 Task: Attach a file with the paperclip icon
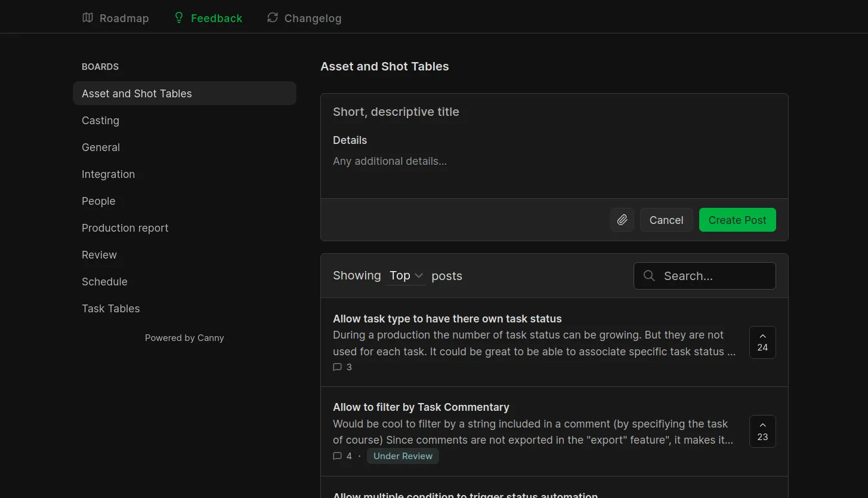[x=622, y=220]
